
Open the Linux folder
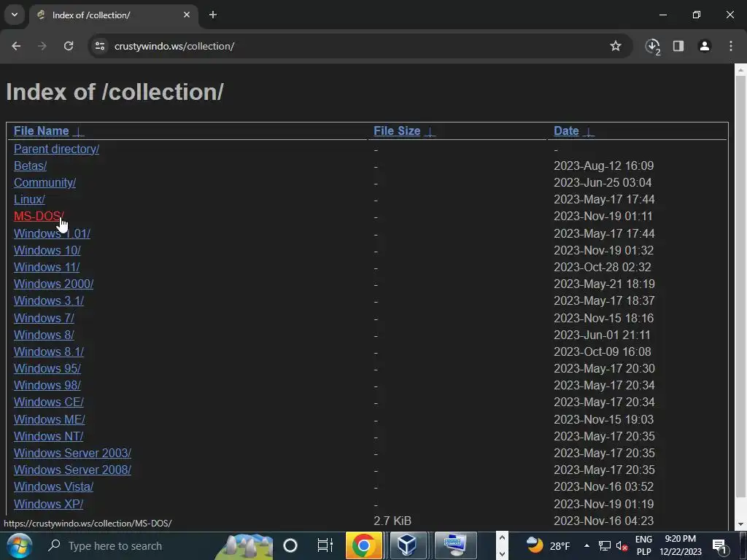click(29, 199)
